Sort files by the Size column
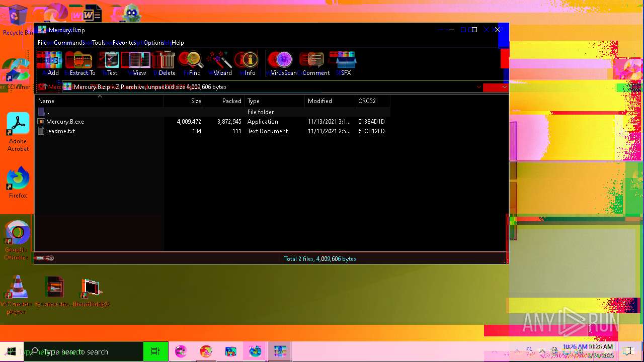The width and height of the screenshot is (644, 362). coord(184,101)
